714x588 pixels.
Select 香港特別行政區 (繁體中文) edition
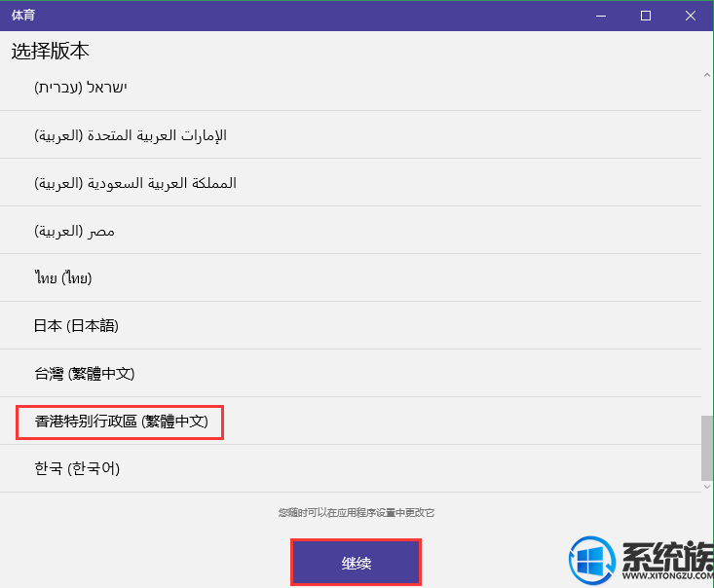pyautogui.click(x=351, y=421)
